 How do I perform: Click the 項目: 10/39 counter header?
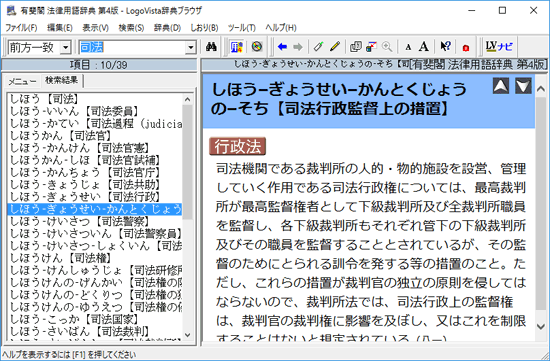[99, 65]
